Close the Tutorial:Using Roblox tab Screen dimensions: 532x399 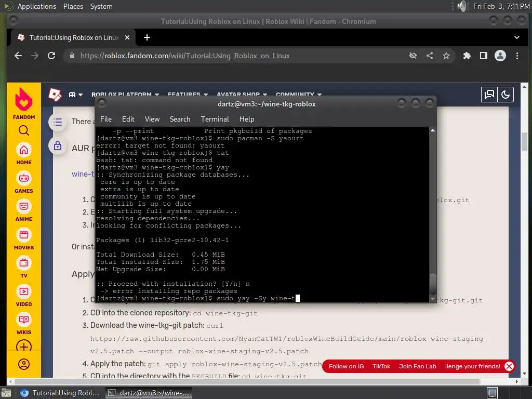point(127,37)
